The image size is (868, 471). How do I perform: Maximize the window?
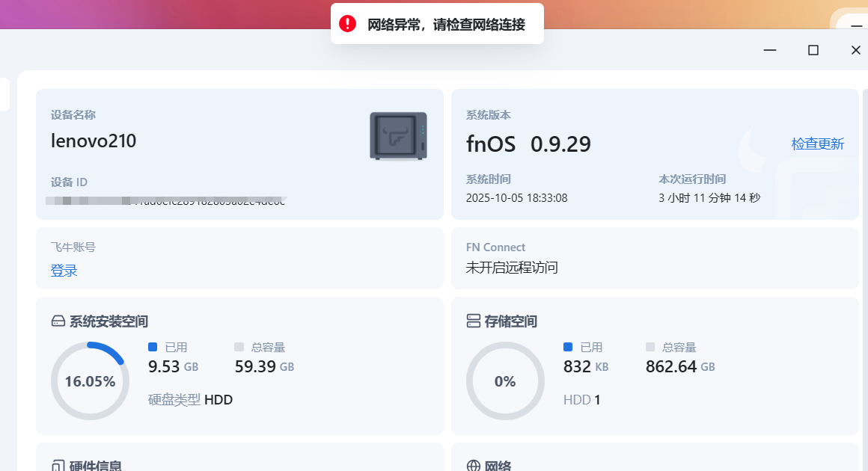click(x=813, y=50)
